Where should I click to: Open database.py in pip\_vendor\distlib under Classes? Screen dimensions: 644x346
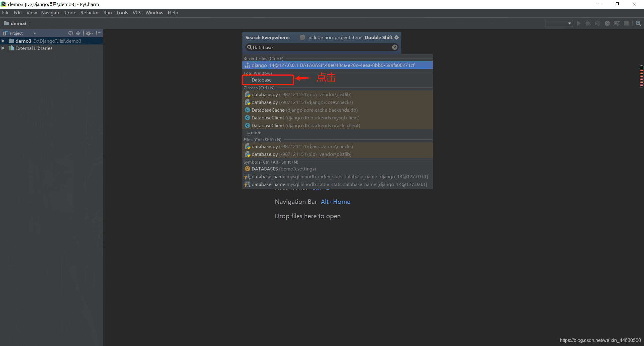(338, 94)
